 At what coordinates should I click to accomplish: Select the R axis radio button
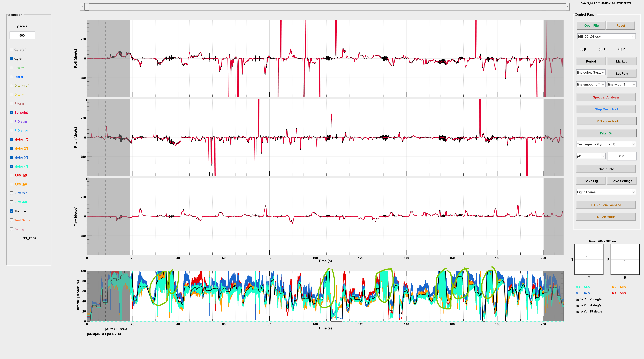coord(581,50)
